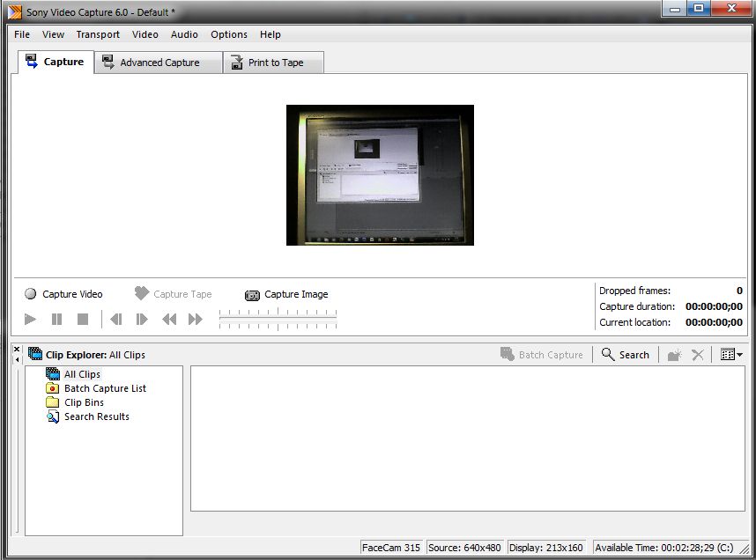This screenshot has width=756, height=560.
Task: Click the shuttle slider control
Action: tap(278, 320)
